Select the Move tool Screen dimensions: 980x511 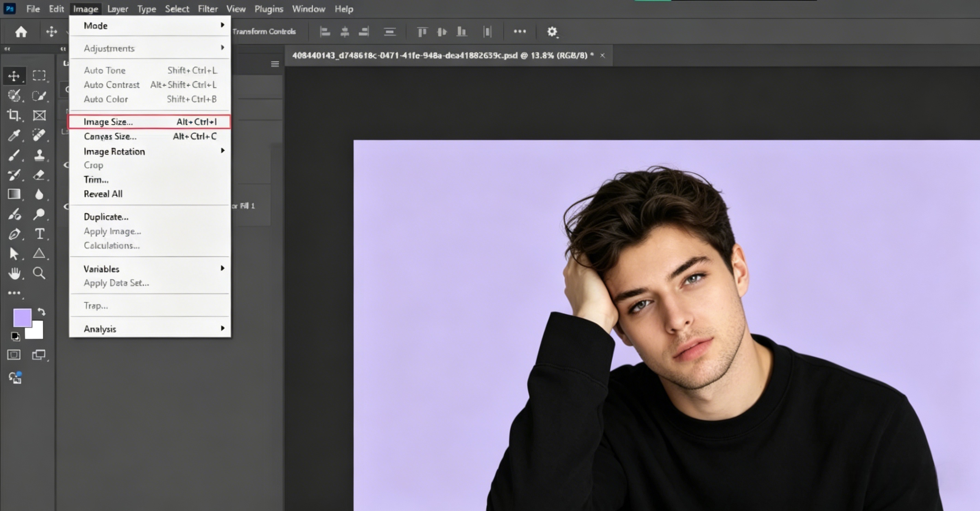tap(14, 76)
